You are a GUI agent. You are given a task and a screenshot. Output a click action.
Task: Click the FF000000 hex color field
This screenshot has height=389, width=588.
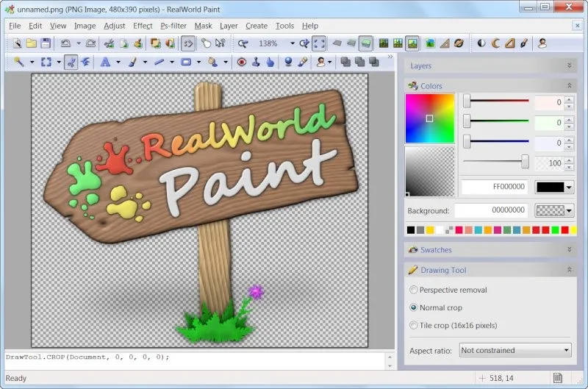(495, 187)
